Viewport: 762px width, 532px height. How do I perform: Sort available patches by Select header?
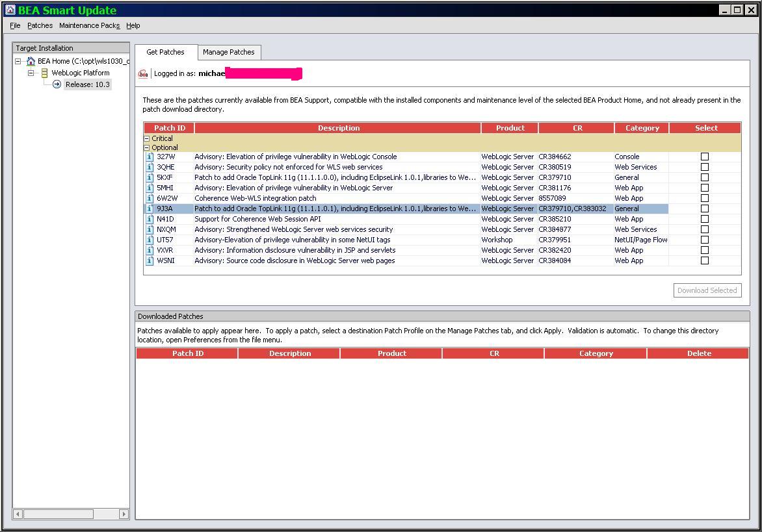(x=705, y=128)
